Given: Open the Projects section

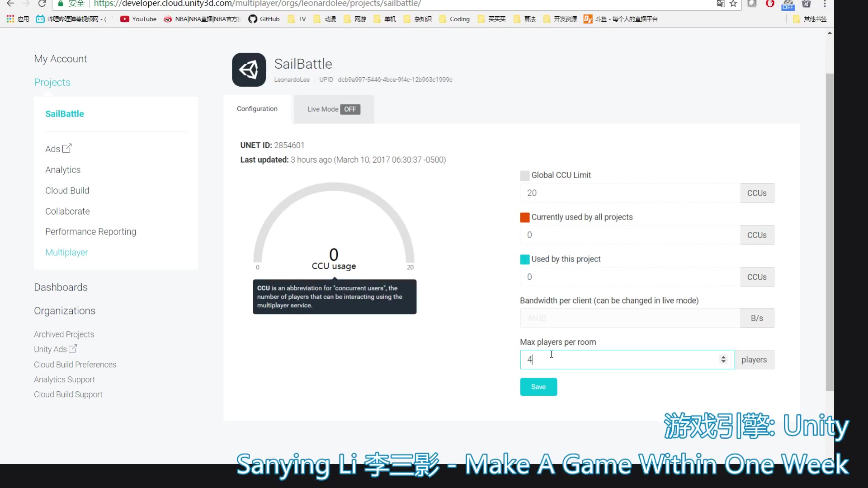Looking at the screenshot, I should pyautogui.click(x=52, y=82).
